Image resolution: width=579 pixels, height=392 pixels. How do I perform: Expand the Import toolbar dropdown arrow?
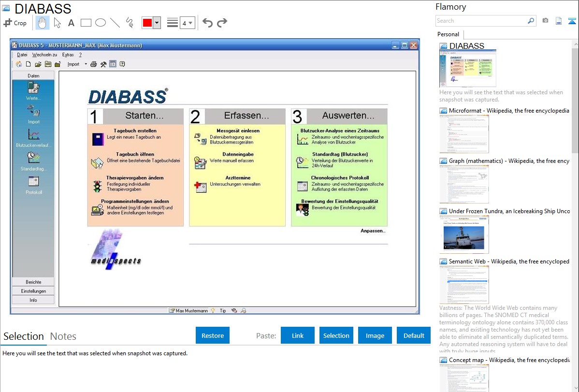(x=86, y=64)
